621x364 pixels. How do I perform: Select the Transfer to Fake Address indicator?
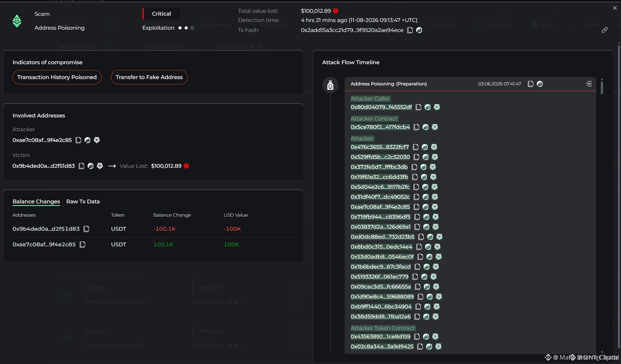(x=149, y=77)
